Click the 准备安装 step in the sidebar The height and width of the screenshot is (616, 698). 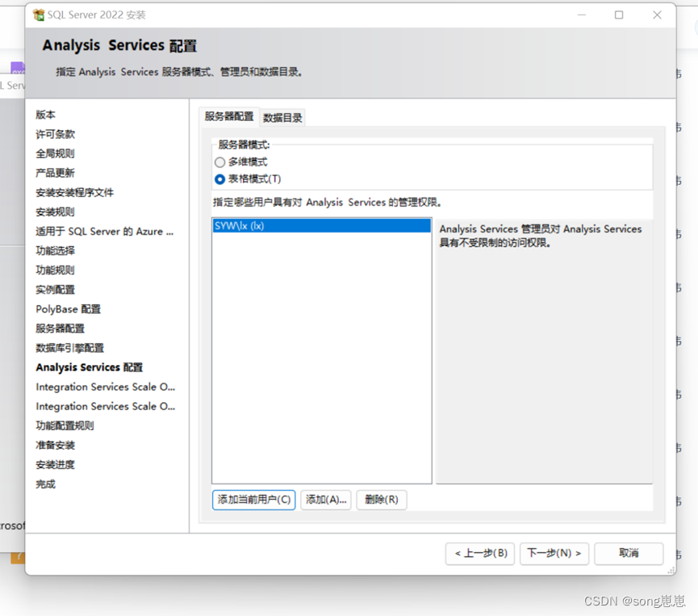[55, 446]
